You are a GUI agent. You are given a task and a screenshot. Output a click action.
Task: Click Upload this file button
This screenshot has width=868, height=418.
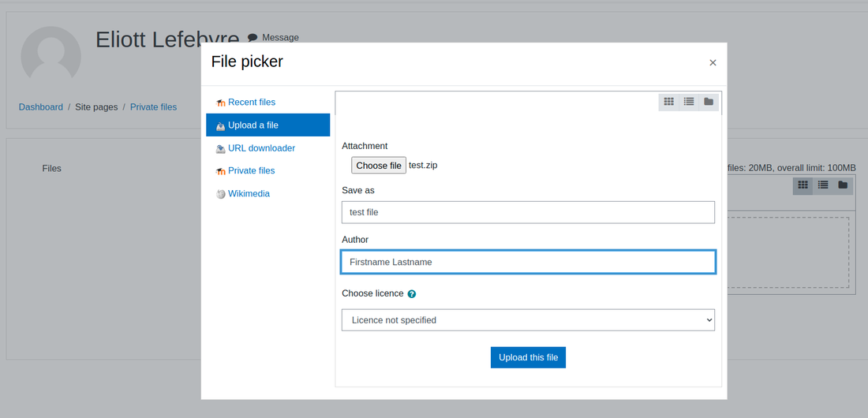click(x=528, y=357)
